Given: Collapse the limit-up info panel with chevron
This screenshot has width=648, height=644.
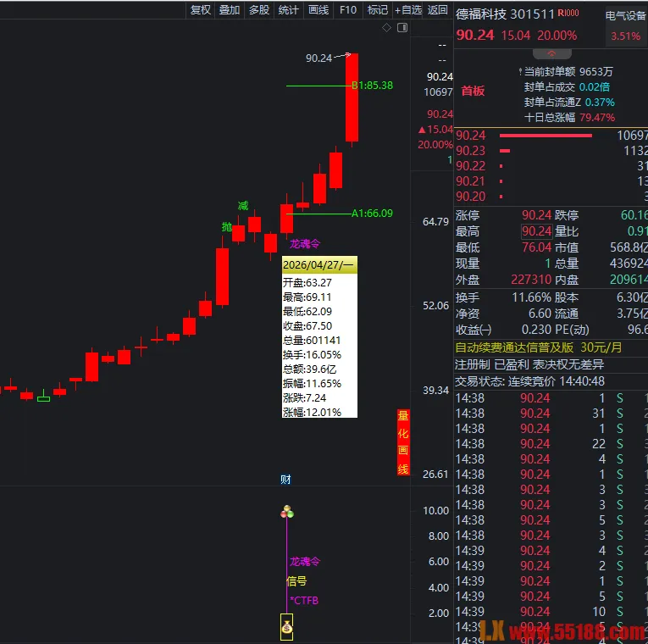Looking at the screenshot, I should (551, 53).
